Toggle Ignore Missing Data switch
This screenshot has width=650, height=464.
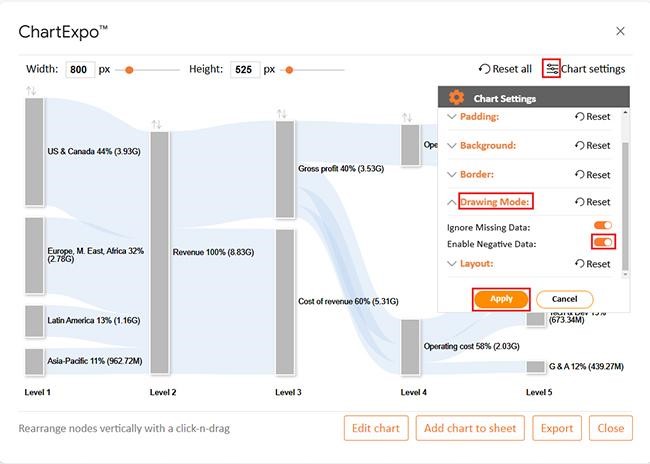(602, 226)
